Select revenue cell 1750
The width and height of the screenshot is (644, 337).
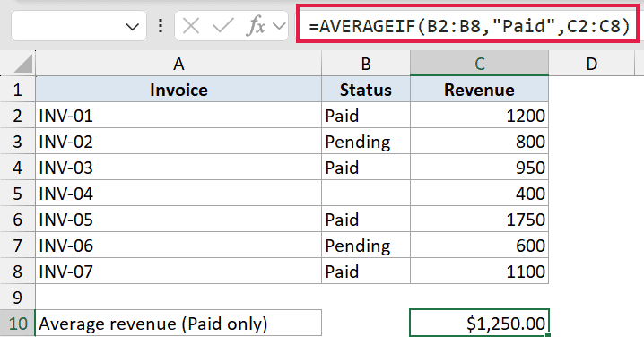pos(479,220)
